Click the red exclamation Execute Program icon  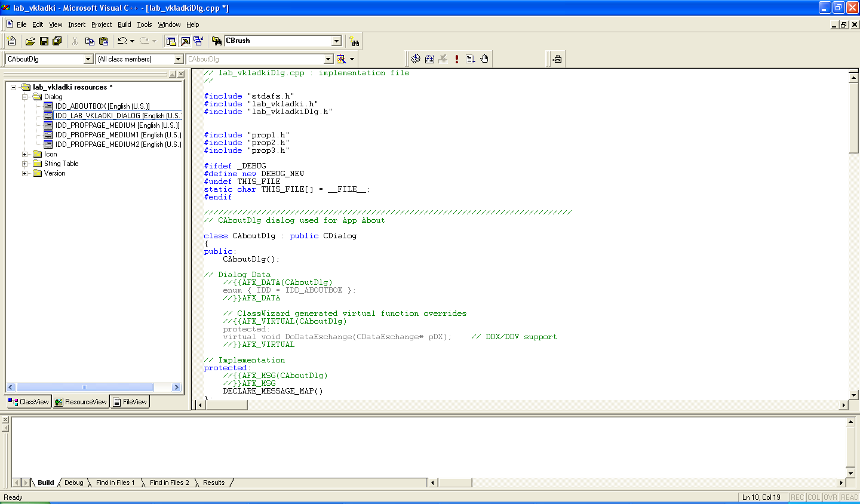(457, 59)
